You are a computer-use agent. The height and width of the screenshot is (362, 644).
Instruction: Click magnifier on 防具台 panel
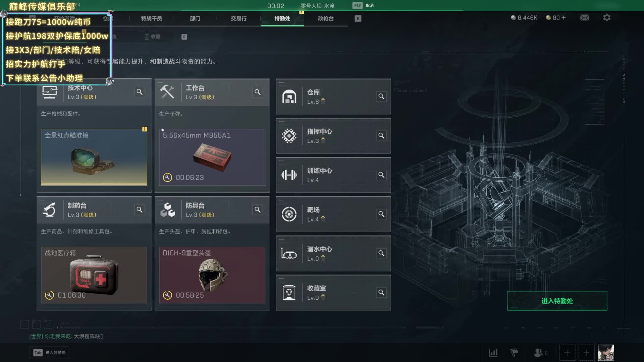click(258, 210)
